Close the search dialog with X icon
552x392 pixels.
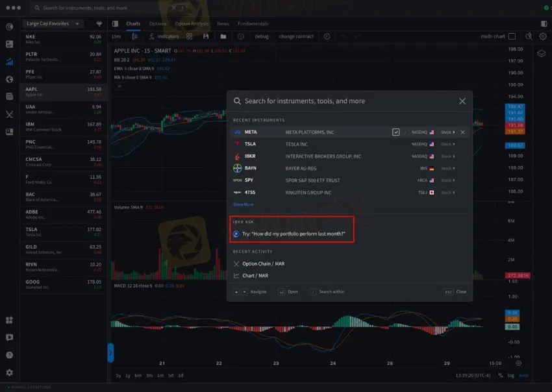pos(462,101)
